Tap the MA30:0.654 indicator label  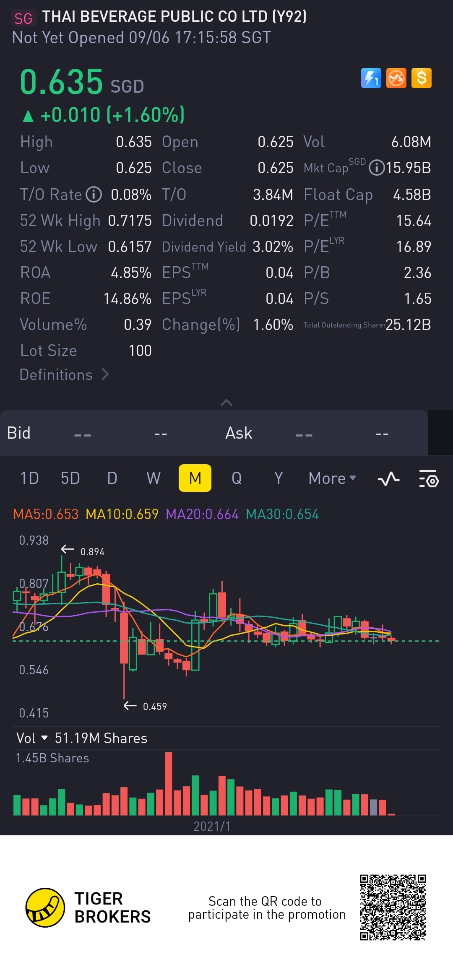point(282,514)
